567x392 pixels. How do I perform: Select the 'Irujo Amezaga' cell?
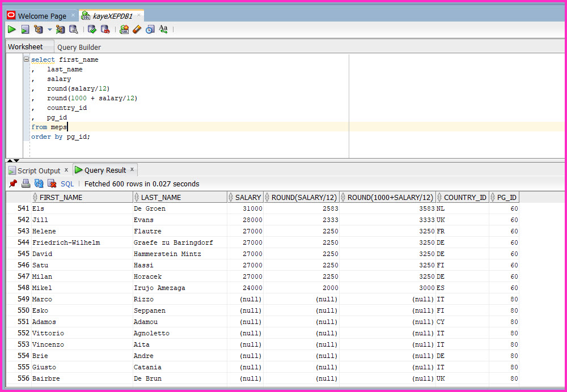180,288
